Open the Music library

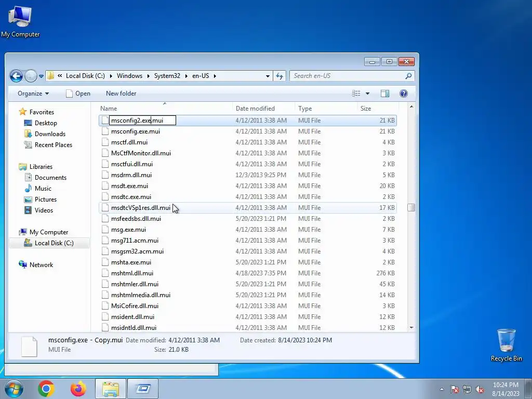(43, 188)
